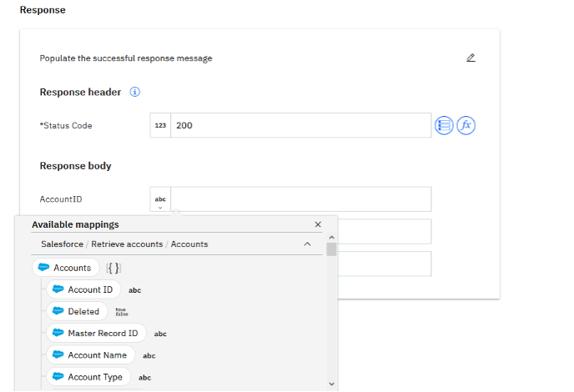Click the edit pencil icon
The height and width of the screenshot is (392, 574).
click(471, 58)
